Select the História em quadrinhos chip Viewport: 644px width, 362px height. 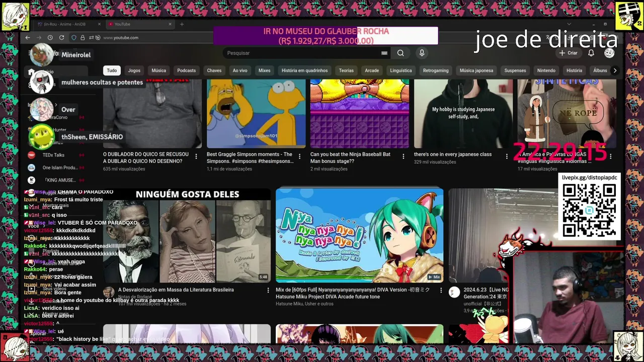click(x=304, y=70)
